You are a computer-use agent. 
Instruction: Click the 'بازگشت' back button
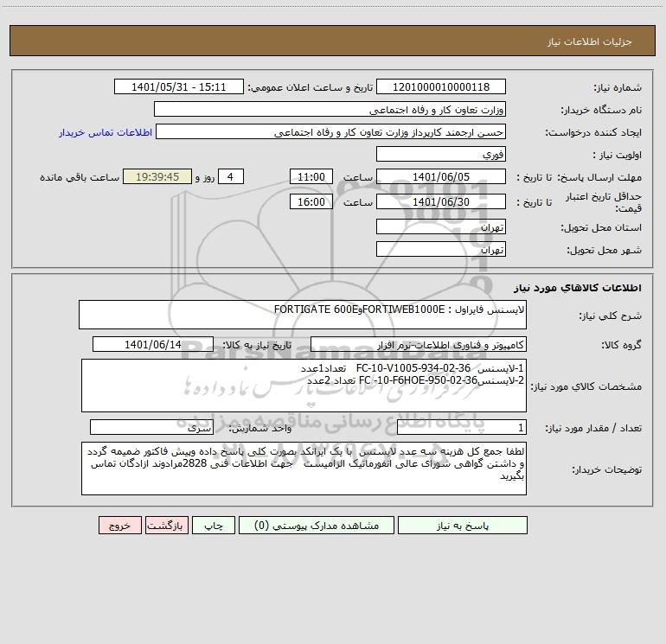tap(166, 526)
